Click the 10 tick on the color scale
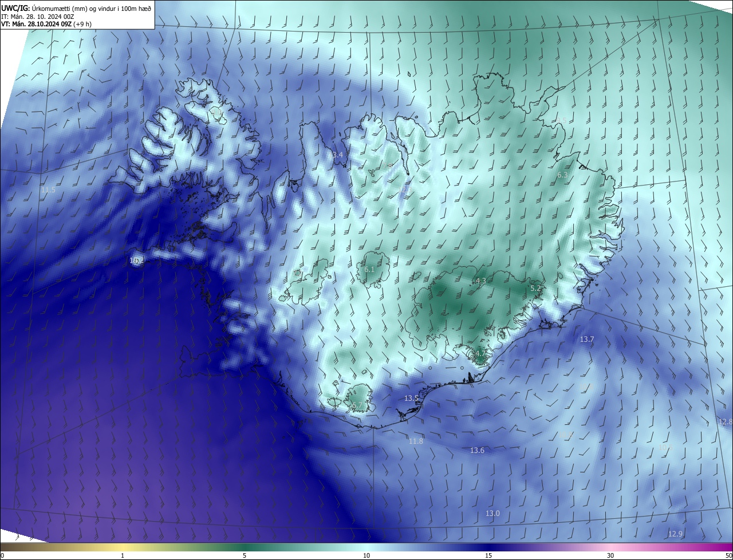733x560 pixels. [x=366, y=556]
